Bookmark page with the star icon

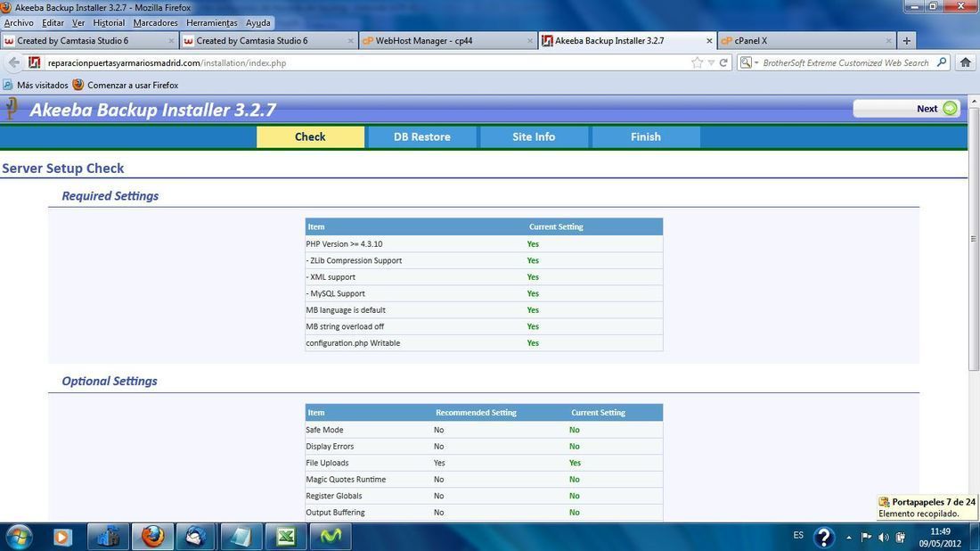click(x=697, y=62)
